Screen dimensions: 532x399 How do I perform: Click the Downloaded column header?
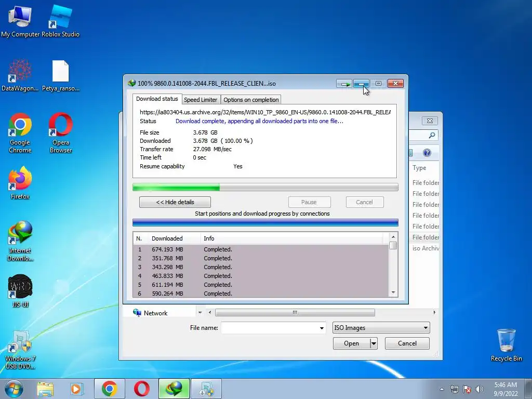[175, 238]
